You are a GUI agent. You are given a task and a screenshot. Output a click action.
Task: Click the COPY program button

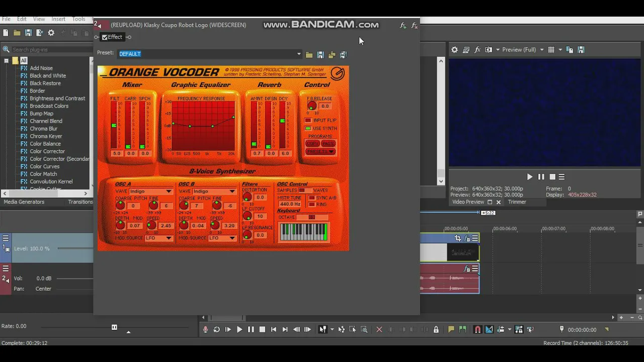pyautogui.click(x=312, y=144)
